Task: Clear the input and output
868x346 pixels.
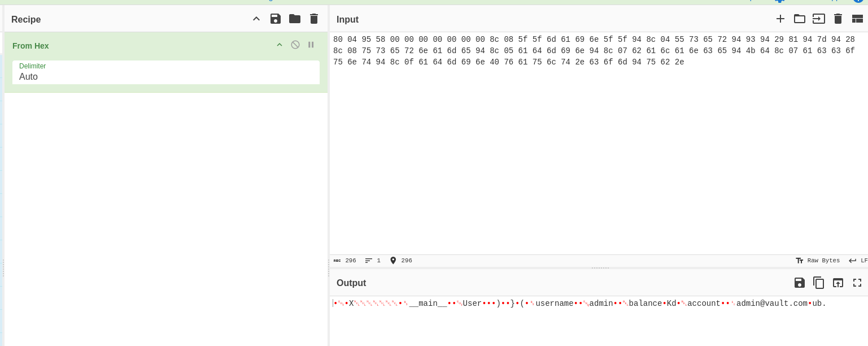Action: click(x=838, y=19)
